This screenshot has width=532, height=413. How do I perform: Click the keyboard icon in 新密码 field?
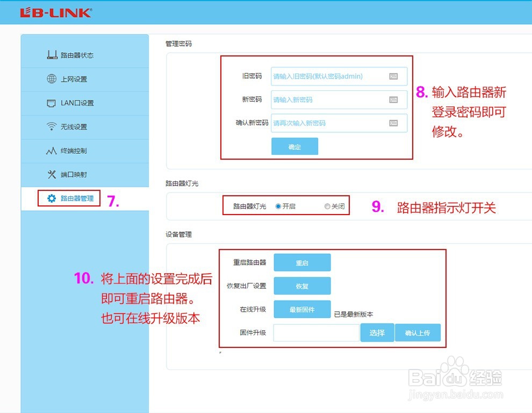[x=394, y=99]
